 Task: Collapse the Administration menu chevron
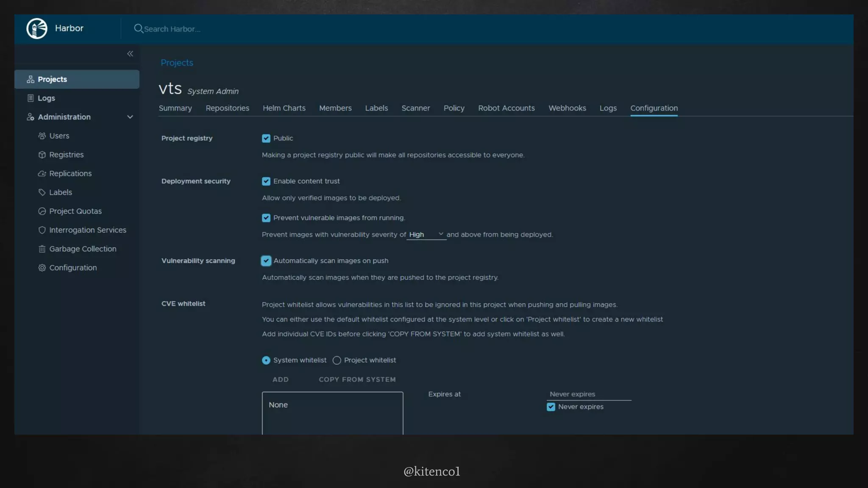pyautogui.click(x=130, y=117)
